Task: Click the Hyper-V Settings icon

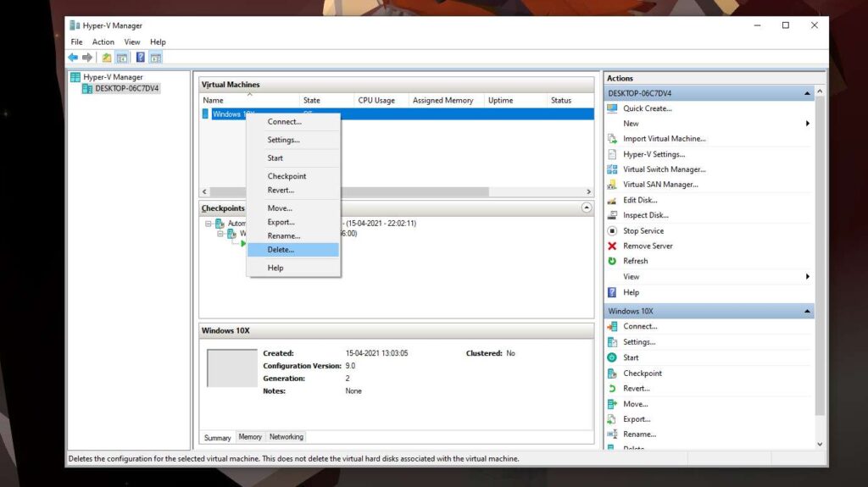Action: 612,154
